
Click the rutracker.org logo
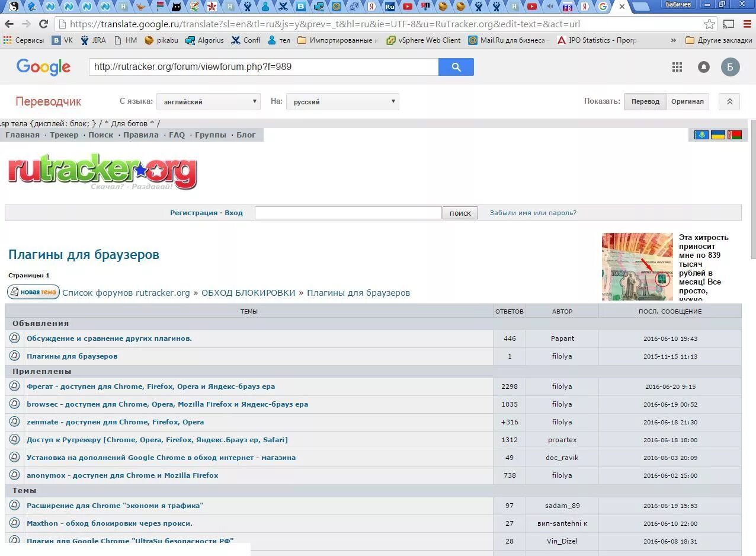(x=102, y=171)
